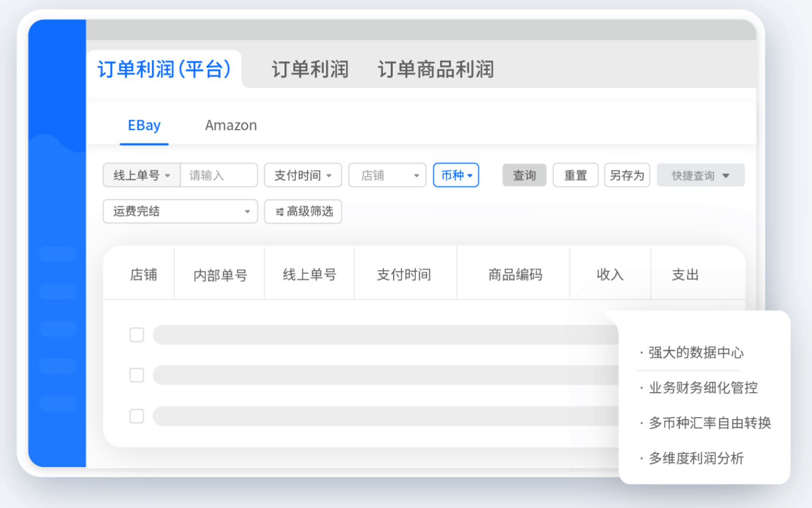Expand the 币种 currency dropdown
Image resolution: width=812 pixels, height=508 pixels.
coord(456,175)
